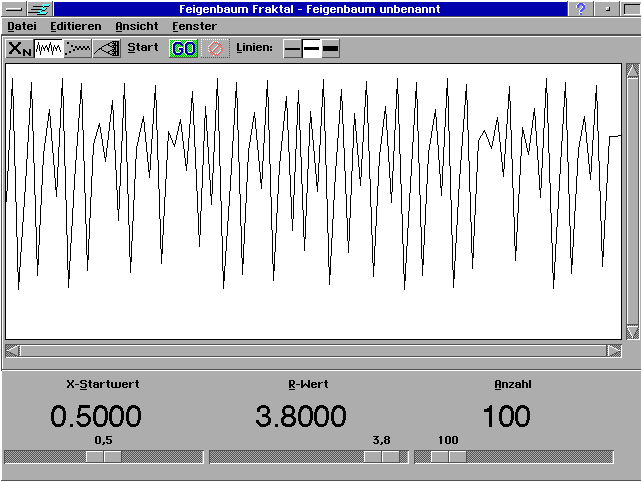Open the Fenster menu
The height and width of the screenshot is (482, 642).
194,26
